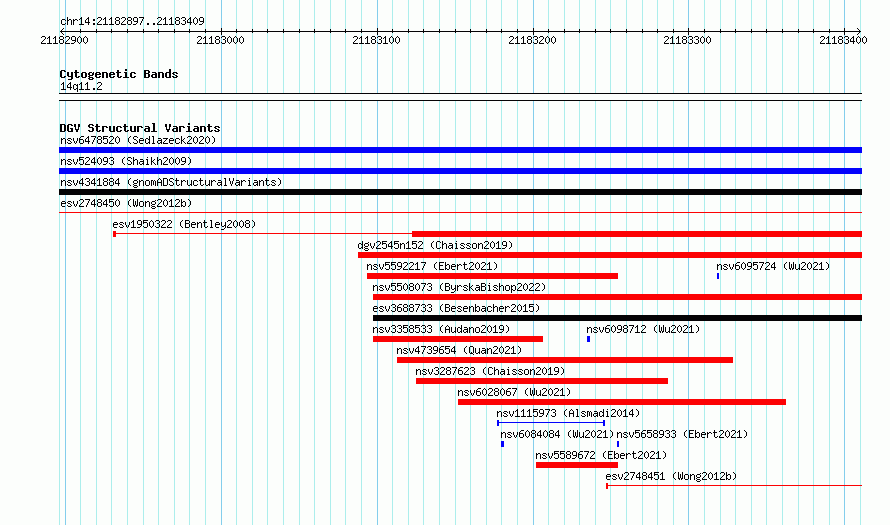Open the esv1950322 (Bentley2008) label
This screenshot has height=525, width=890.
(x=184, y=224)
